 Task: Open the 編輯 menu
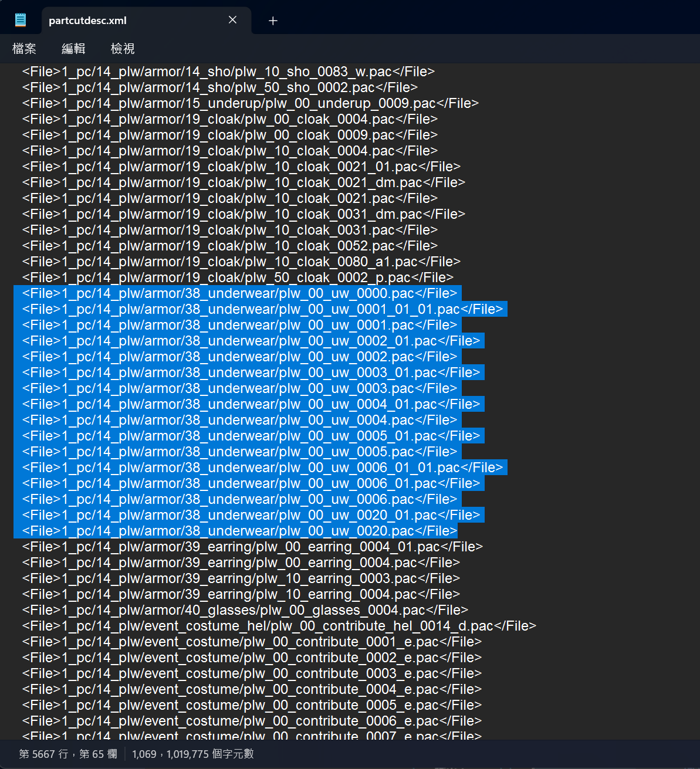coord(73,49)
